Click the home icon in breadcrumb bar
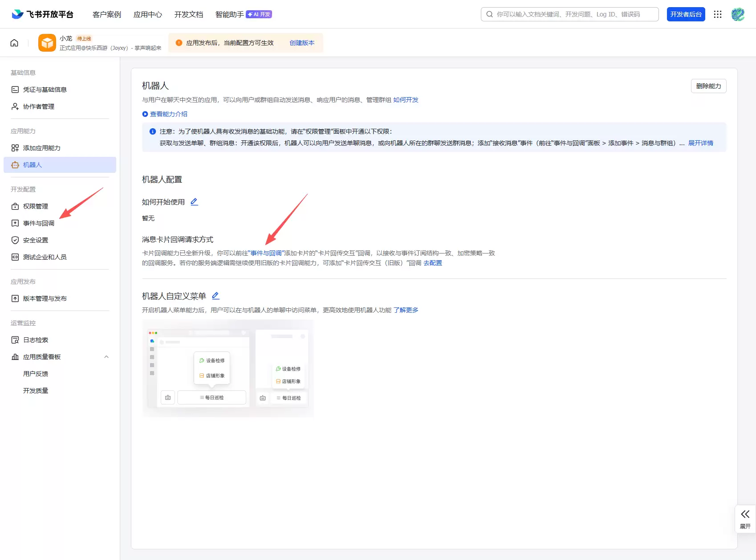 [x=14, y=43]
